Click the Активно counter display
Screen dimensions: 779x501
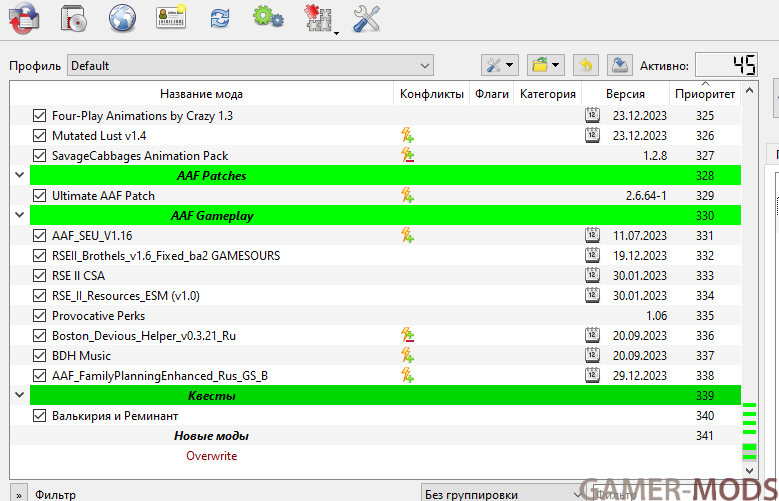726,65
